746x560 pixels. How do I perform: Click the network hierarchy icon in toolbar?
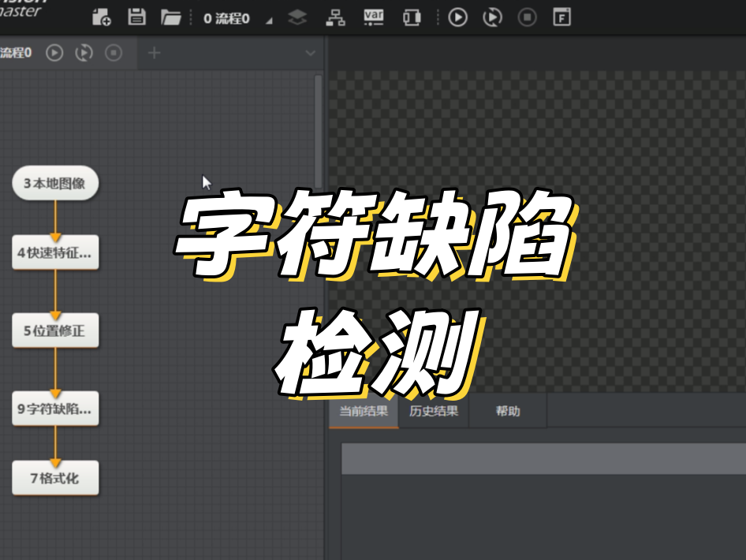[x=336, y=17]
